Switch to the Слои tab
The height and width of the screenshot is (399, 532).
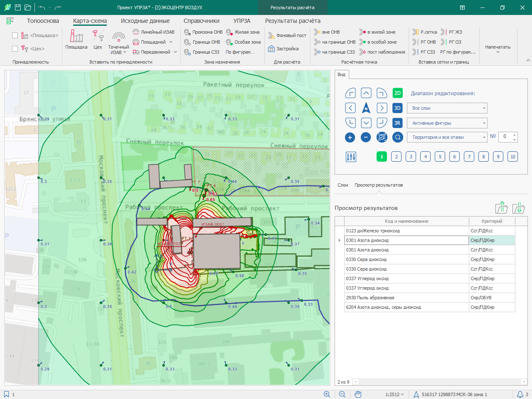tap(343, 185)
